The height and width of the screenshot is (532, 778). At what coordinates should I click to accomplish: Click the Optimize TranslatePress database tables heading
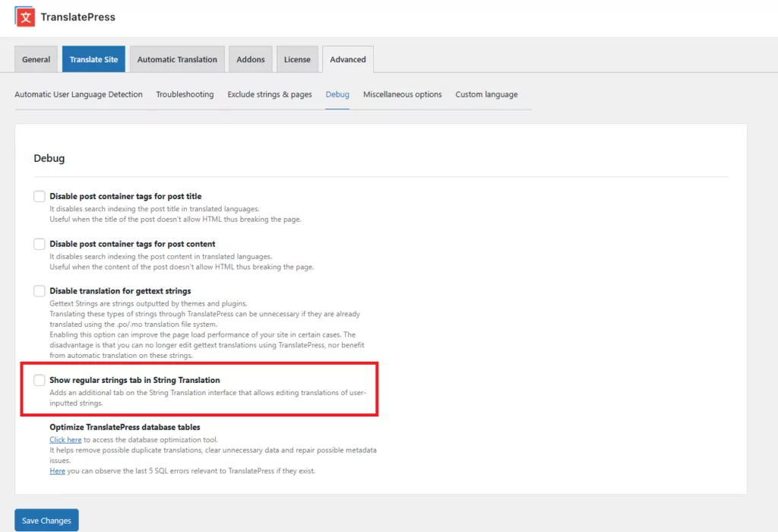click(x=125, y=427)
